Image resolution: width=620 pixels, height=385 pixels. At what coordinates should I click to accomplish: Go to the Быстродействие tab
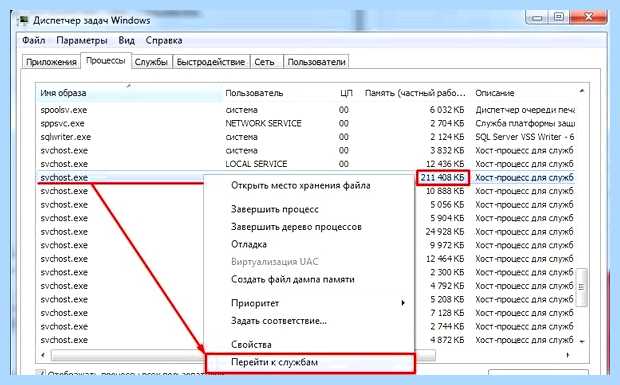coord(211,62)
